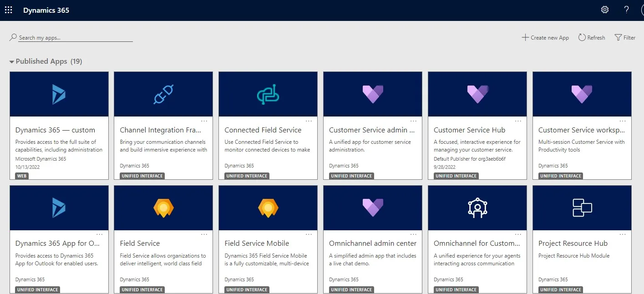Click the search magnifier icon

(13, 37)
